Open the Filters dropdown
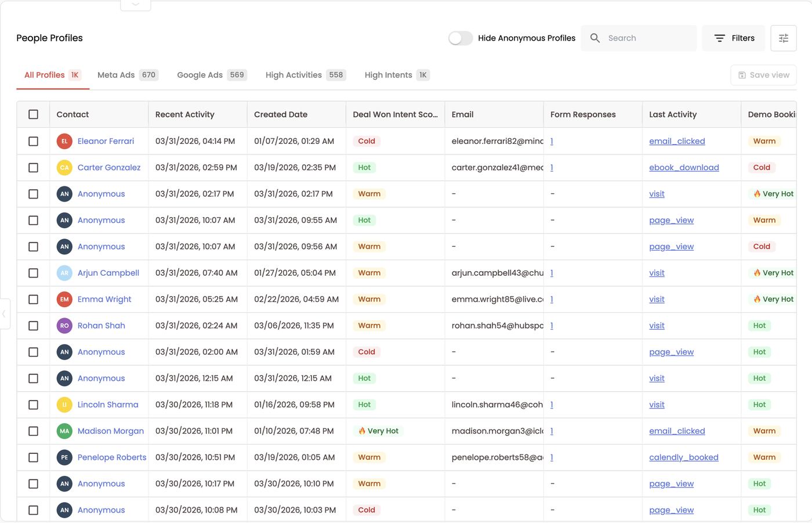The height and width of the screenshot is (523, 812). coord(734,38)
